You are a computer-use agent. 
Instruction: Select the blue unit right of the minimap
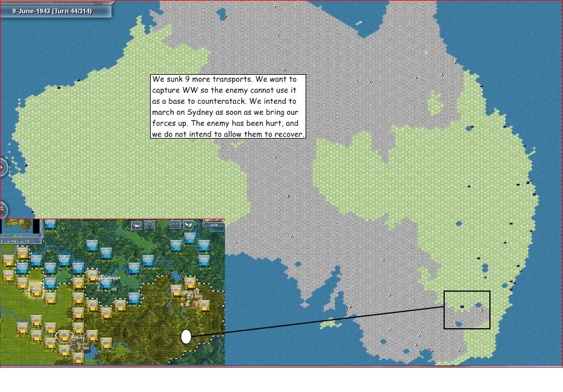(50, 224)
